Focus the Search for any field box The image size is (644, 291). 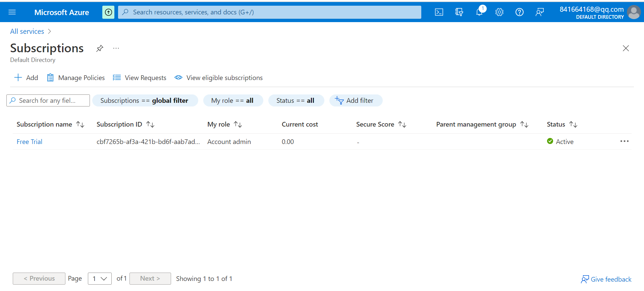(x=48, y=100)
